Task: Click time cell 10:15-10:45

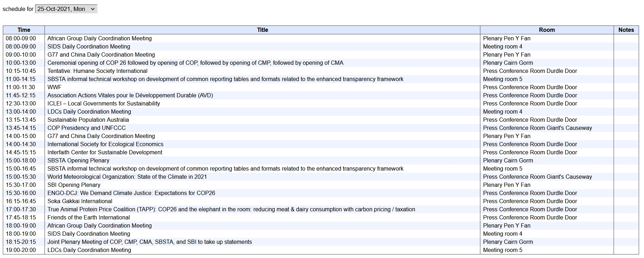Action: coord(21,71)
